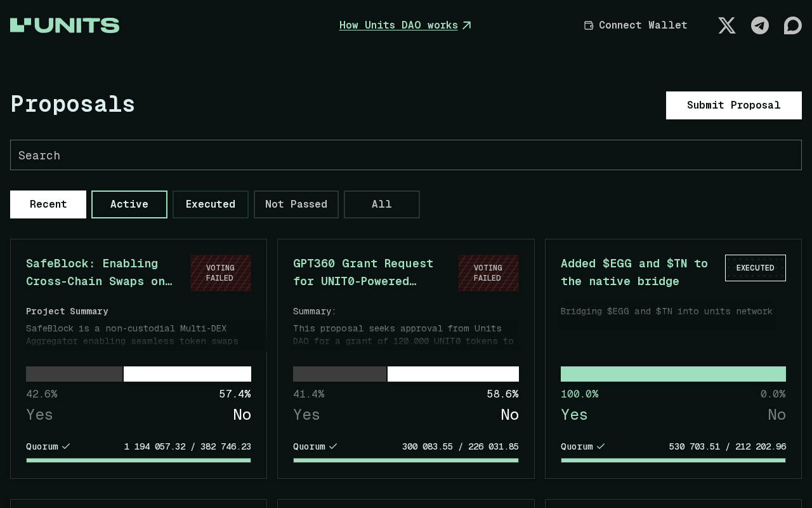Select the Recent filter tab

click(48, 204)
